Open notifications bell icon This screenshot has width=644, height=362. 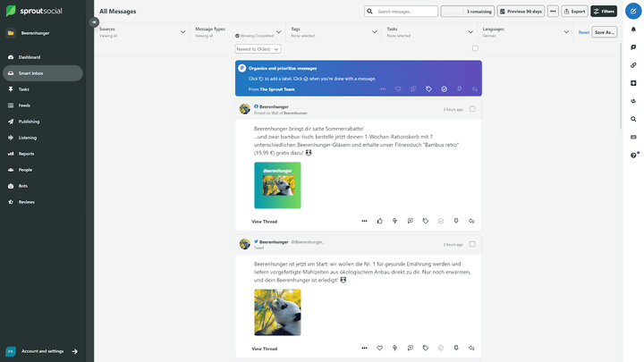point(633,29)
